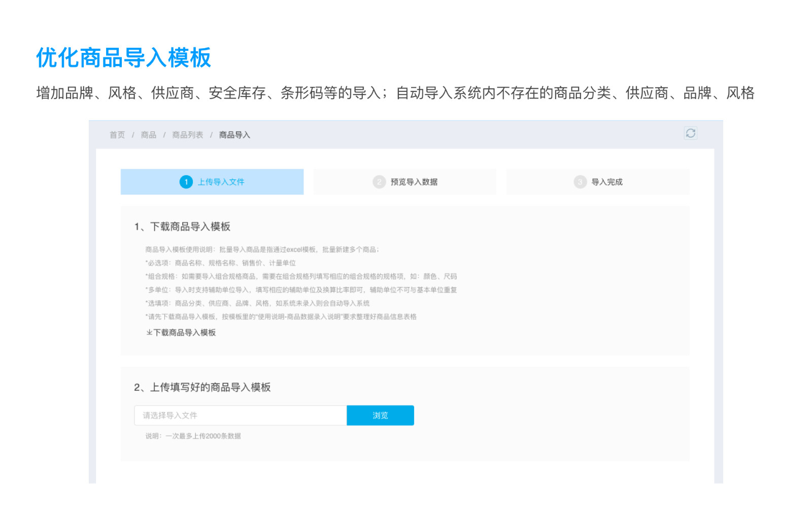The width and height of the screenshot is (812, 508).
Task: Click the heading 1、下载商品导入模板
Action: (x=182, y=227)
